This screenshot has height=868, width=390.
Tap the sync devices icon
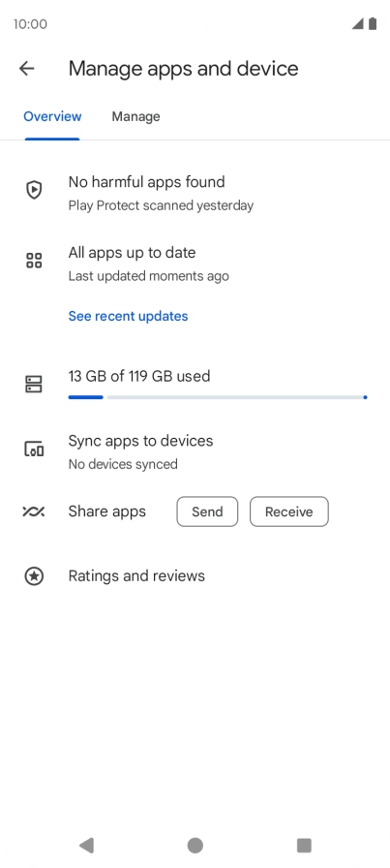coord(34,449)
